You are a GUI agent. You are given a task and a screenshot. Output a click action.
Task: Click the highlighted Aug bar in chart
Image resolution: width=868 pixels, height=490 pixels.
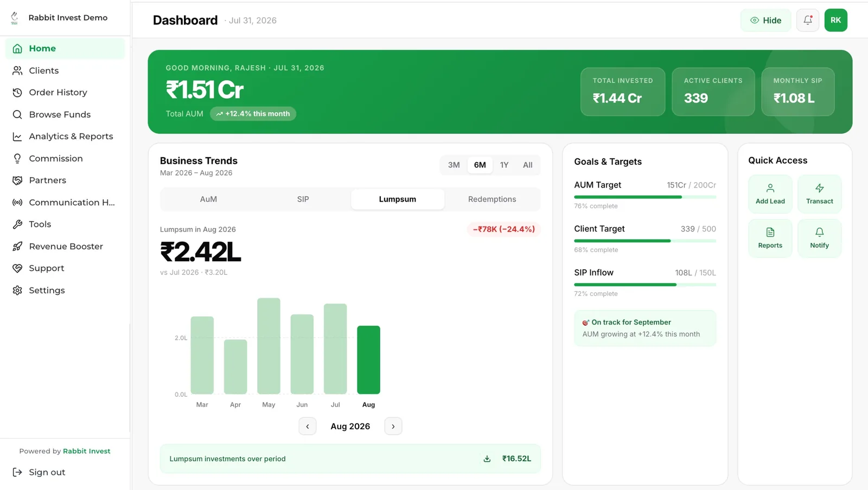tap(368, 360)
